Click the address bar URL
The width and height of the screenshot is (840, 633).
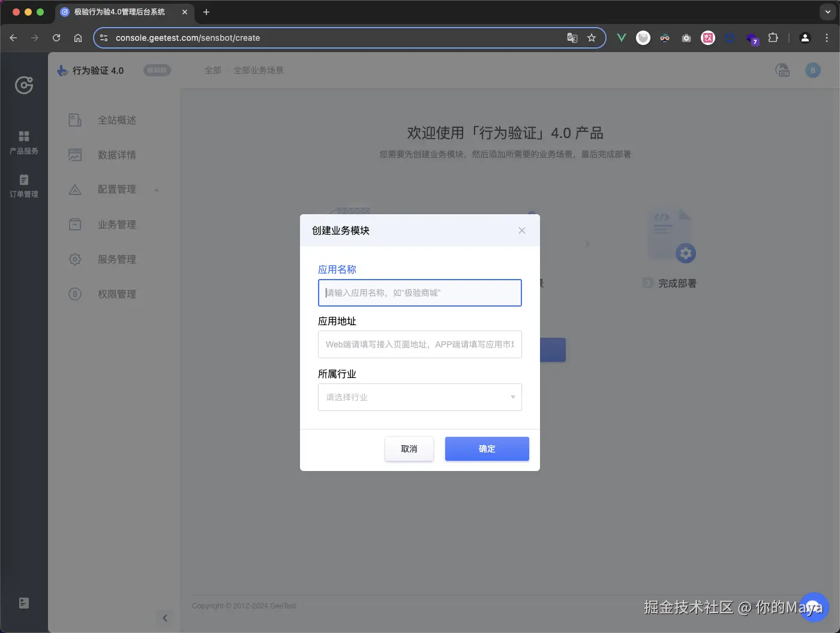pyautogui.click(x=188, y=38)
